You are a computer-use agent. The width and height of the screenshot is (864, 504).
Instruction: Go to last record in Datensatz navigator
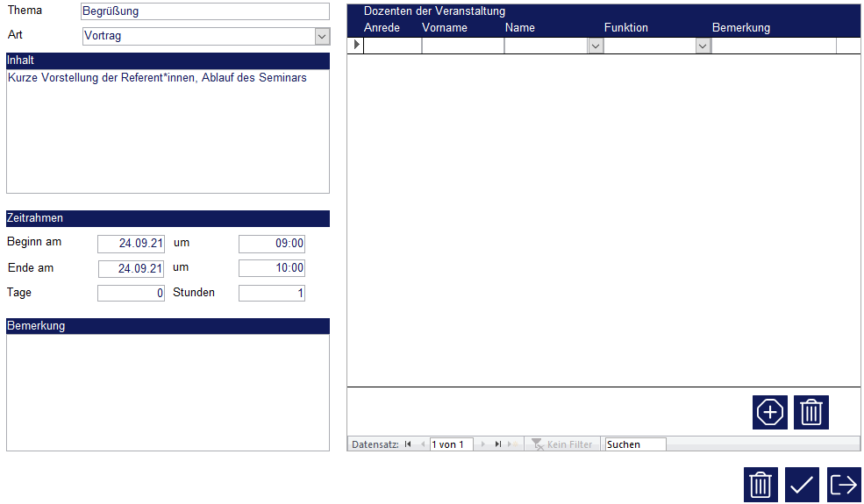click(498, 444)
